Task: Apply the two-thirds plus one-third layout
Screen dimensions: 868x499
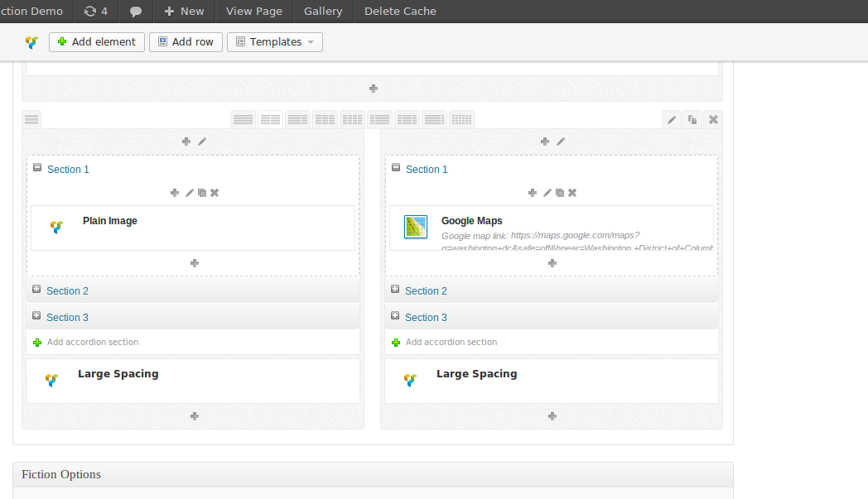Action: coord(298,119)
